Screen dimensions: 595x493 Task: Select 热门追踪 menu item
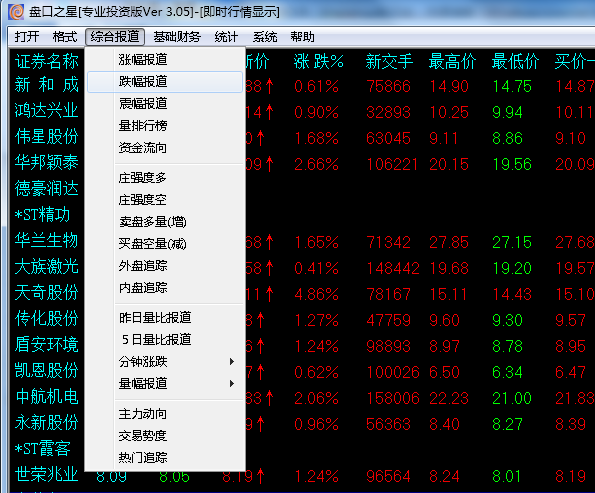point(165,457)
